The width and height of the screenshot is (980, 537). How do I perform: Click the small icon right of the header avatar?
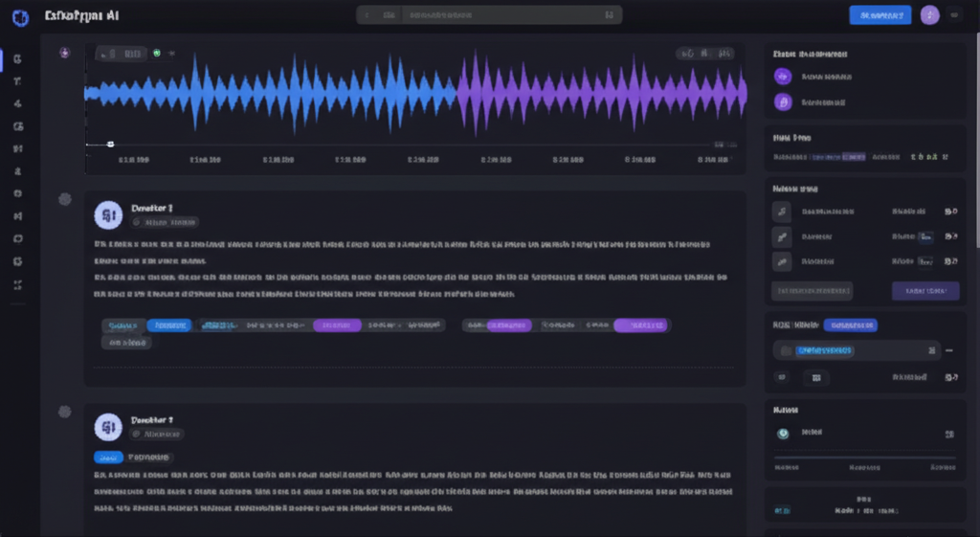tap(954, 15)
